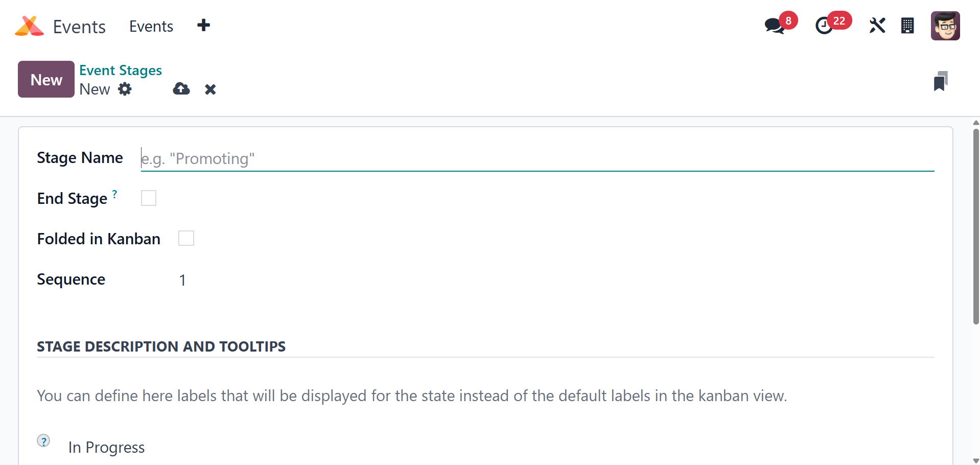Open the activities clock icon
This screenshot has height=465, width=980.
(x=824, y=26)
